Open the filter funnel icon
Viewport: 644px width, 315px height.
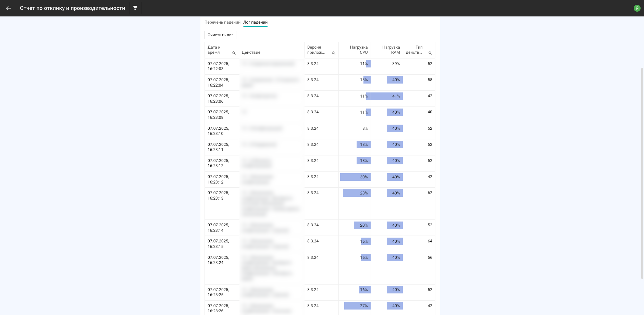coord(135,8)
